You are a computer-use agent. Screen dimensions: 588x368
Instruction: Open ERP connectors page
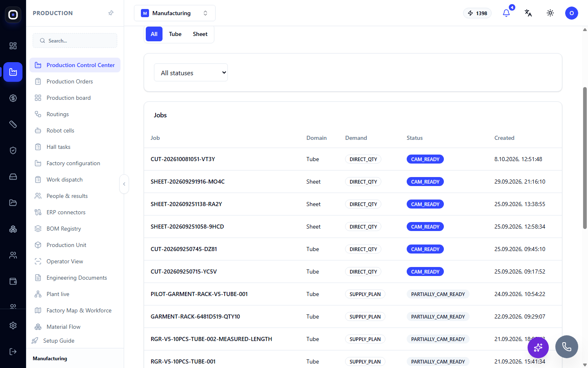(x=75, y=212)
